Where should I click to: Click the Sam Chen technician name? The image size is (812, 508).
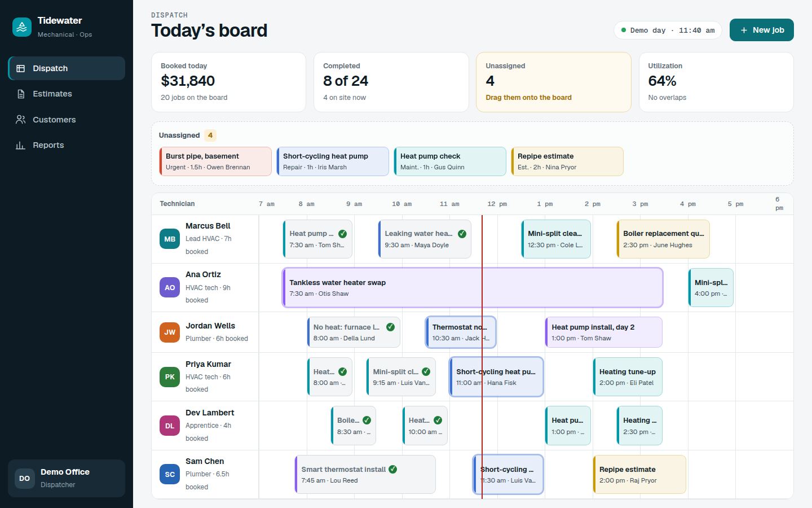pyautogui.click(x=205, y=461)
